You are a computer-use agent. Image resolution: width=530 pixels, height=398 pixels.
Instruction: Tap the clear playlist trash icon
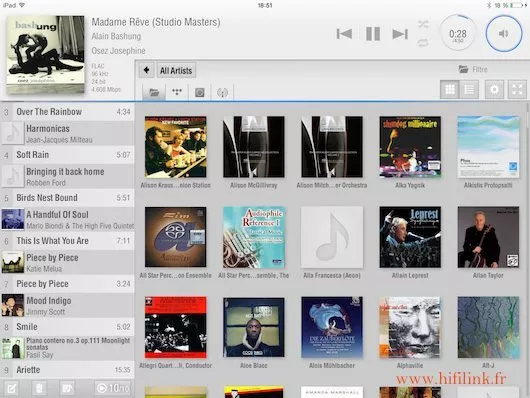tap(39, 388)
